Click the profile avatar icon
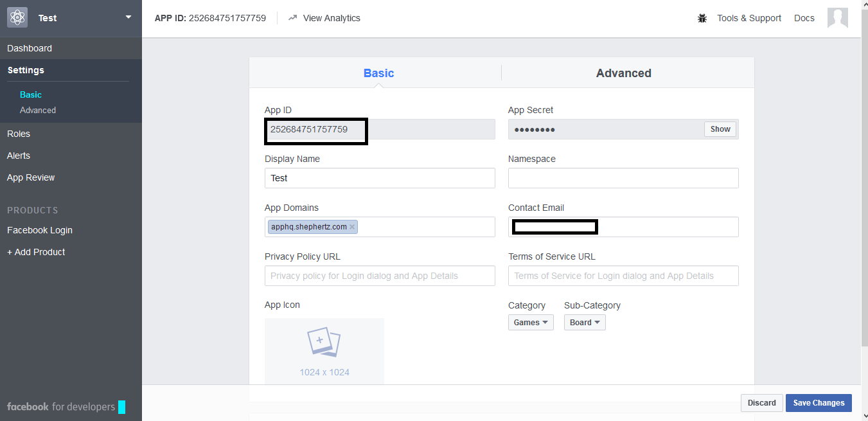 click(837, 18)
